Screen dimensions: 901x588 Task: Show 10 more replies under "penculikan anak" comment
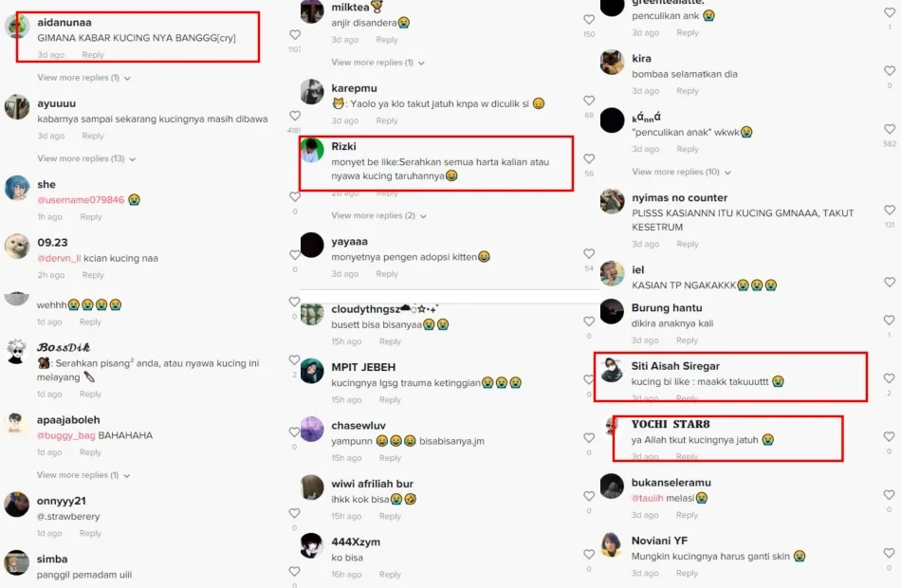681,172
